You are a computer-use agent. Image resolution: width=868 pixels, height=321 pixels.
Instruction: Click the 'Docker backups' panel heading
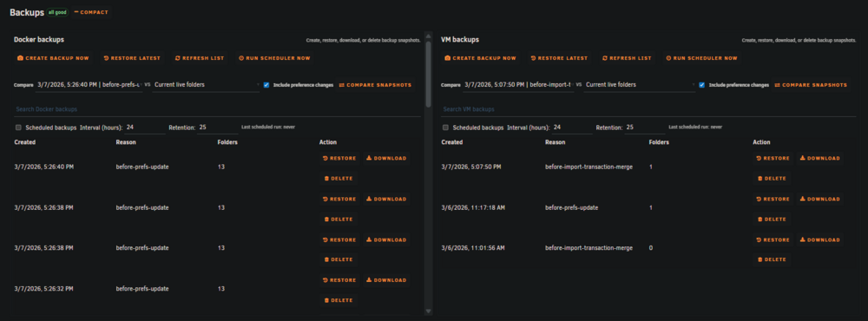(x=39, y=40)
